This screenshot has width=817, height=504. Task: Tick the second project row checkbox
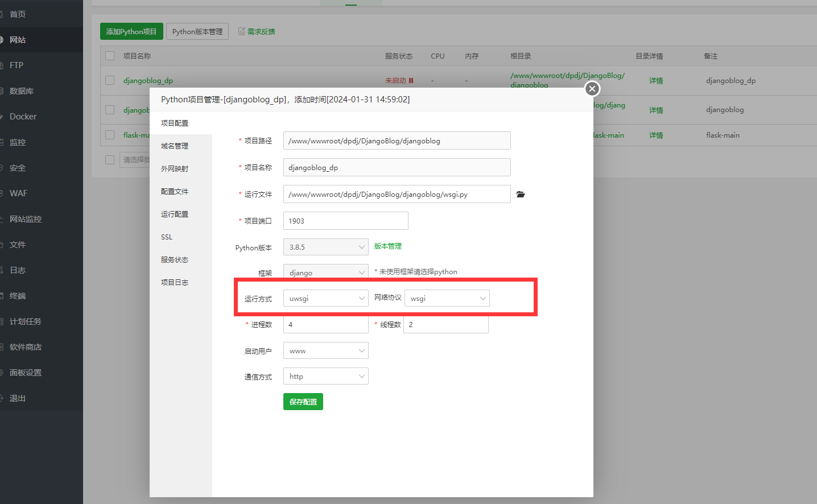(110, 110)
